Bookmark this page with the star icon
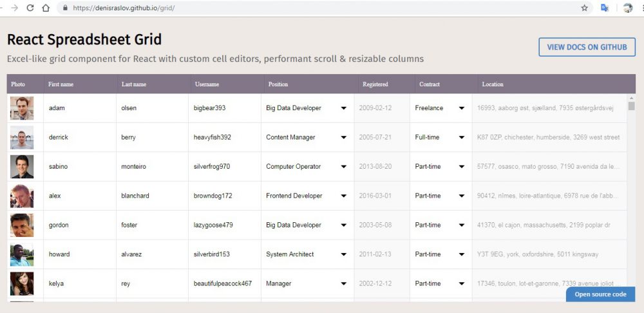644x313 pixels. (585, 8)
